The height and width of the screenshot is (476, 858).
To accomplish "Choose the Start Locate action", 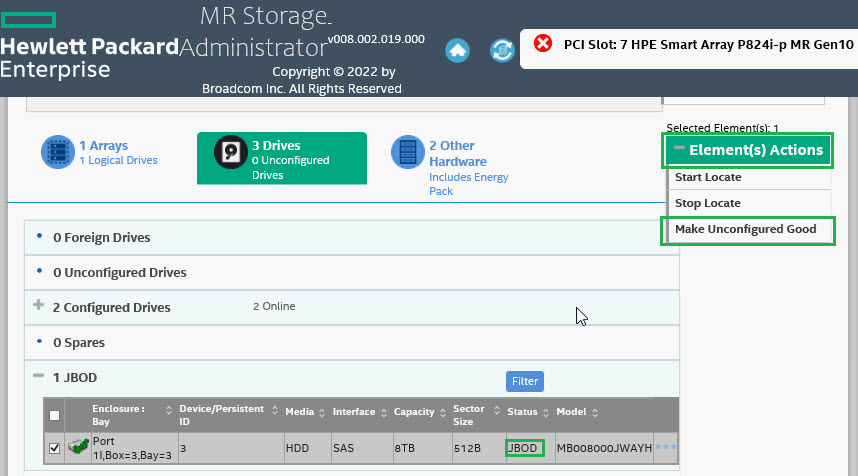I will 708,177.
